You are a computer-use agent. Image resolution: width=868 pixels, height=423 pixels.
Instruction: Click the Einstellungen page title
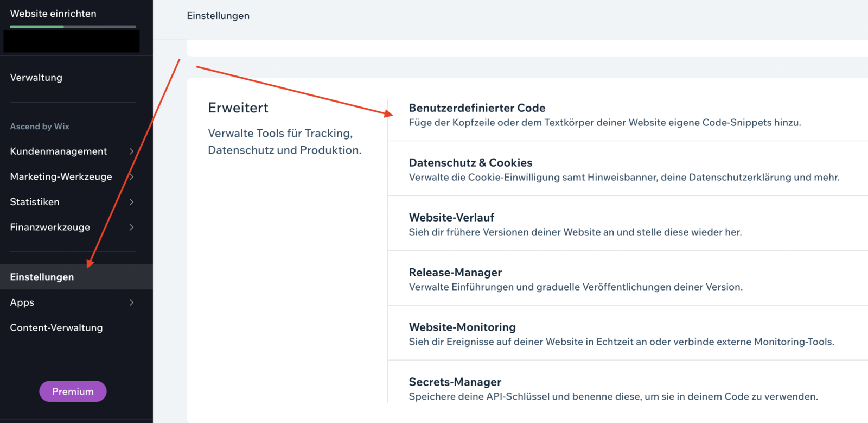[x=218, y=16]
